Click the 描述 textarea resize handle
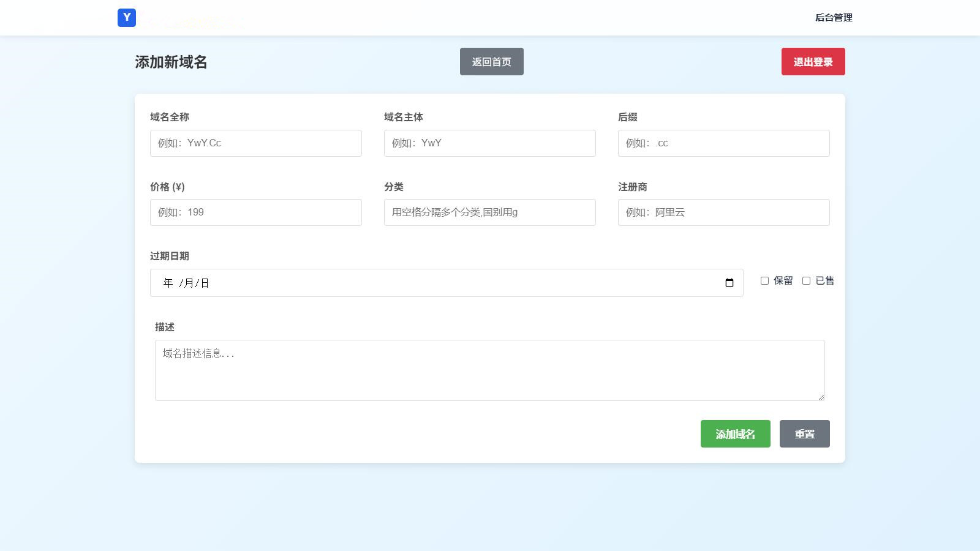 (x=821, y=397)
